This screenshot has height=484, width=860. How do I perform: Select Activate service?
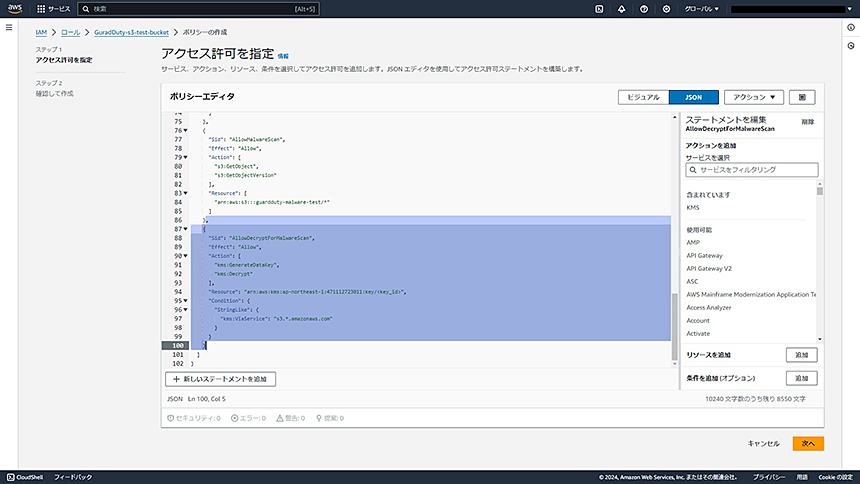click(x=698, y=334)
